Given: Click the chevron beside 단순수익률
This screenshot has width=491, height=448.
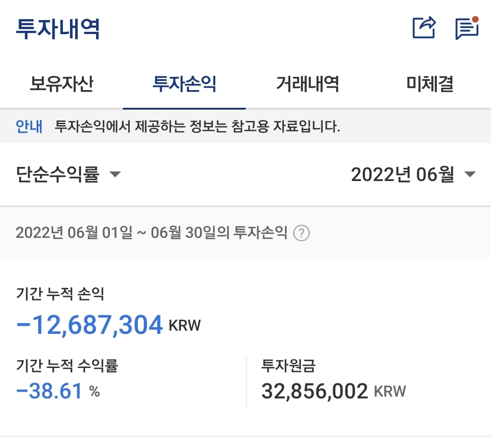Looking at the screenshot, I should point(116,175).
